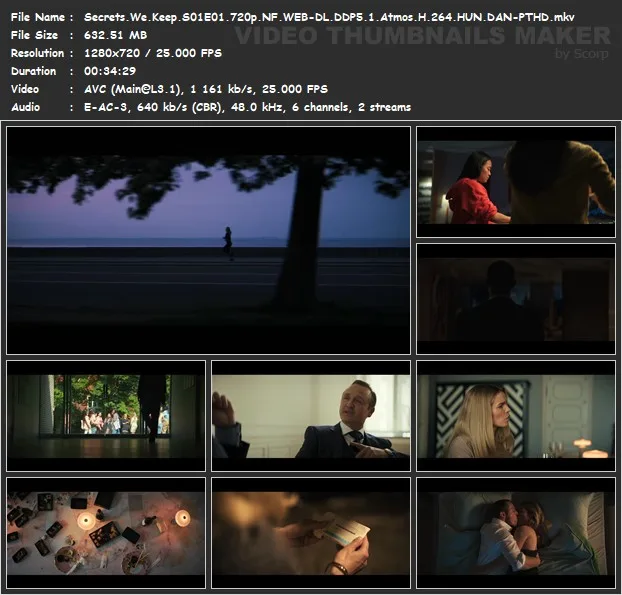
Task: Click the file size value 632.51 MB
Action: coord(115,35)
